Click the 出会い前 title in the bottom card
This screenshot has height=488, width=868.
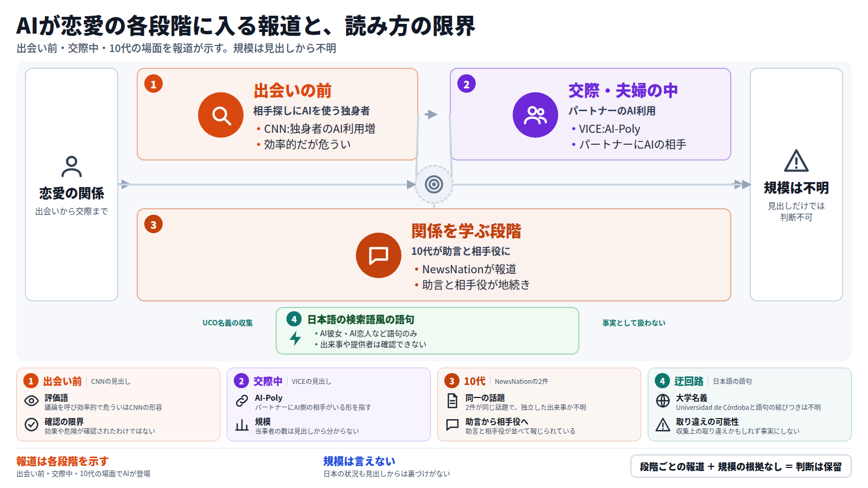62,381
